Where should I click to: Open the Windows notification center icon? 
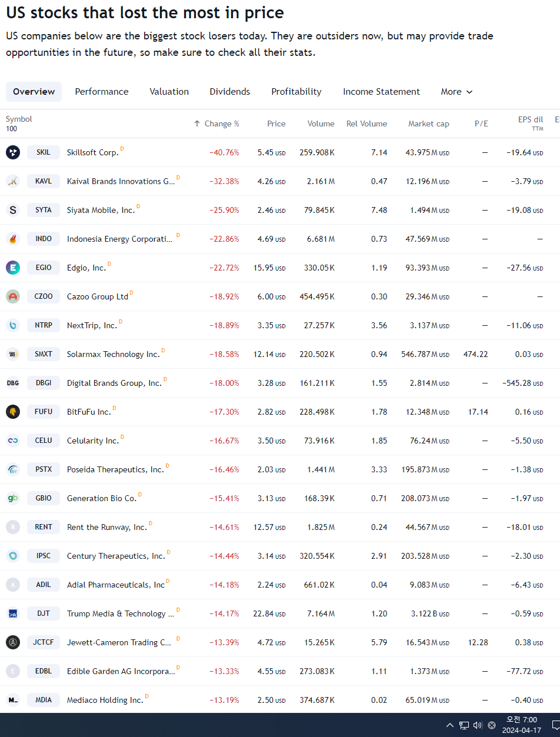click(x=555, y=725)
